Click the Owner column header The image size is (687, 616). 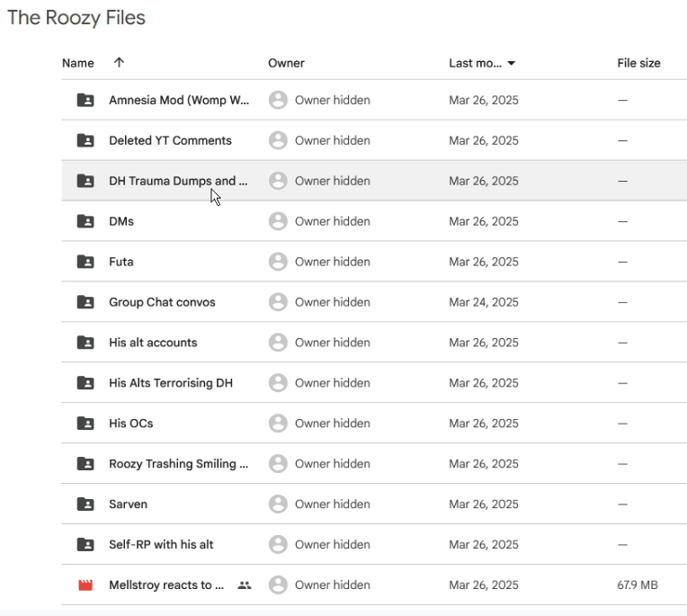tap(286, 63)
